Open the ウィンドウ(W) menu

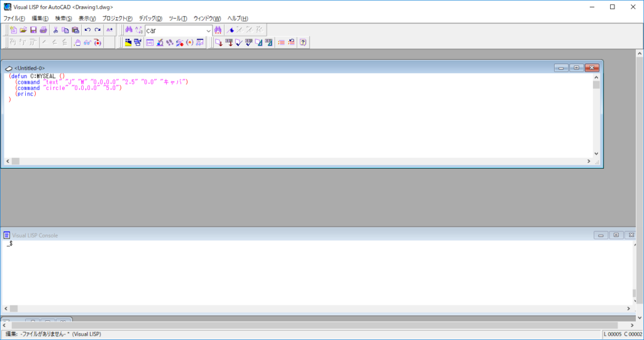tap(207, 18)
